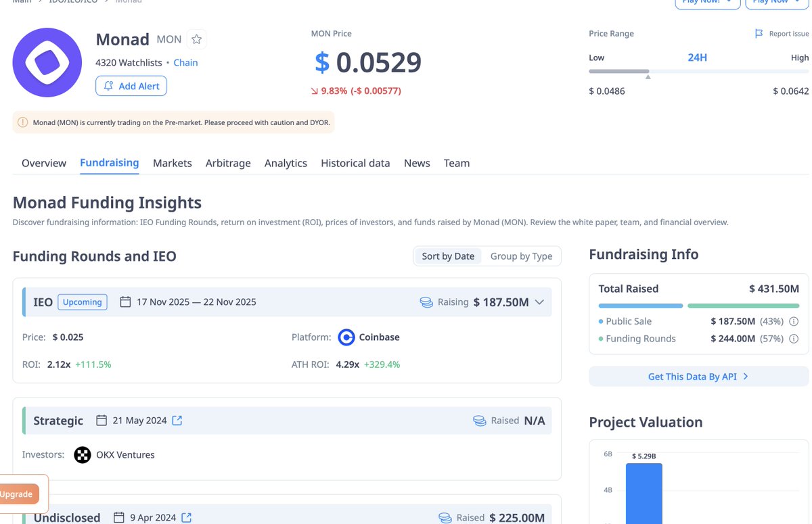The height and width of the screenshot is (524, 812).
Task: Switch to Historical data tab
Action: pos(355,163)
